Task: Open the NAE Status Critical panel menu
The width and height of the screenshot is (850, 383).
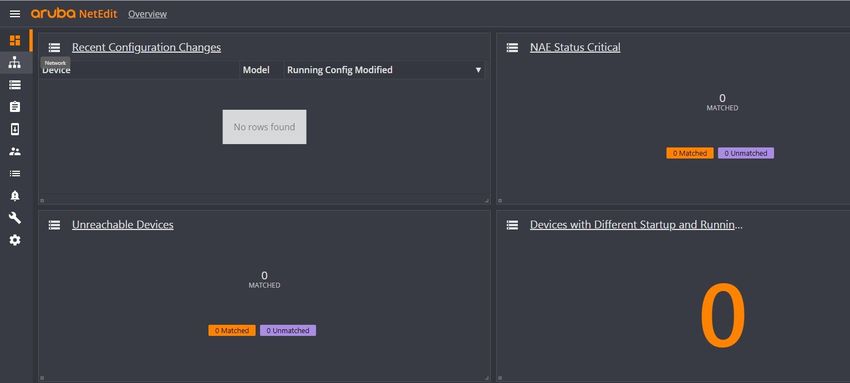Action: click(512, 48)
